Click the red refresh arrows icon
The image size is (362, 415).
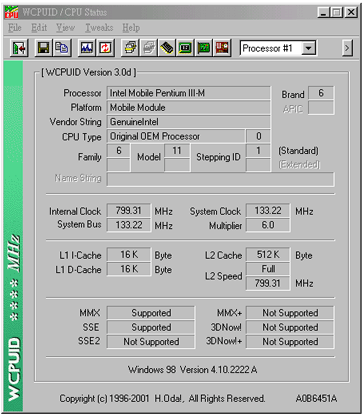105,48
